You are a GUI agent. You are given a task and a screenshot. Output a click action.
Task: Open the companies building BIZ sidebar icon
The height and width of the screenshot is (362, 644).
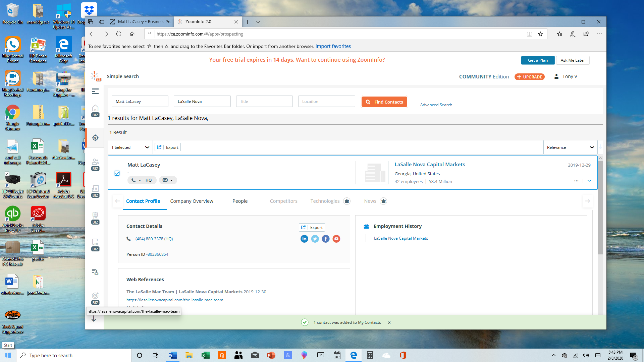pos(95,191)
